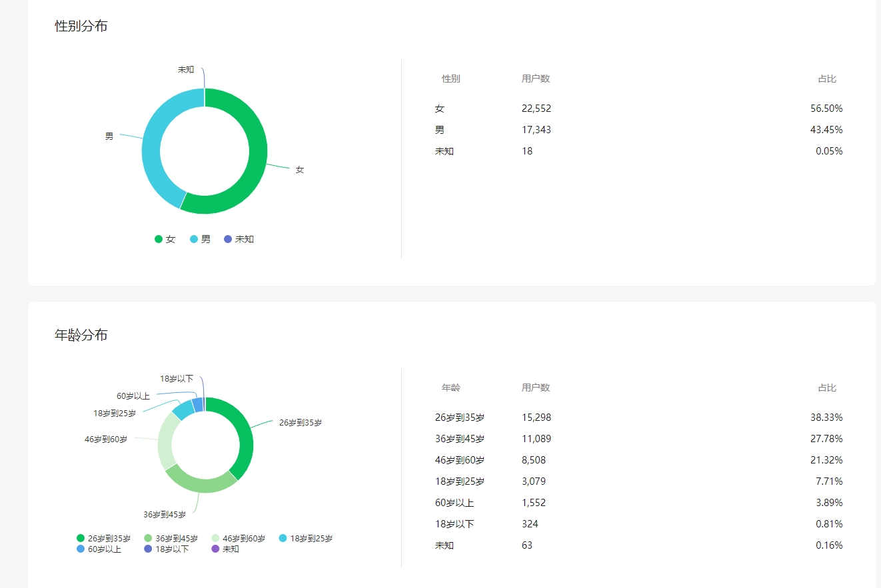Click the 18岁以下 row in age table
The height and width of the screenshot is (588, 881).
pos(638,524)
